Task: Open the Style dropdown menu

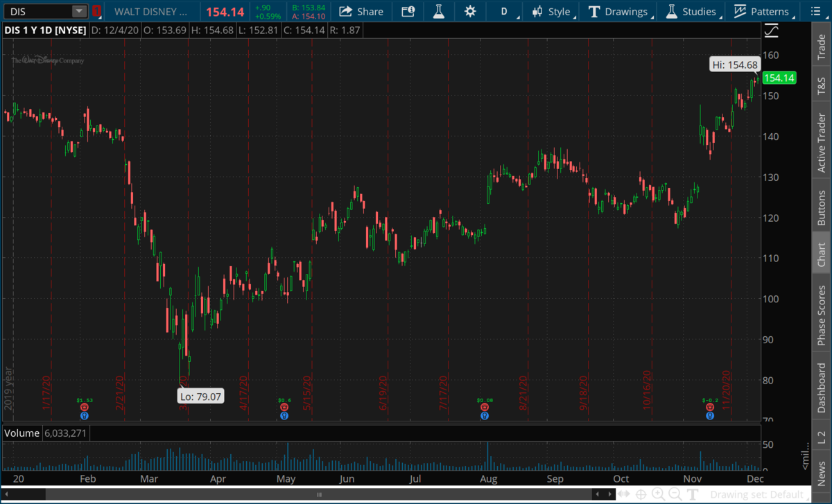Action: (552, 11)
